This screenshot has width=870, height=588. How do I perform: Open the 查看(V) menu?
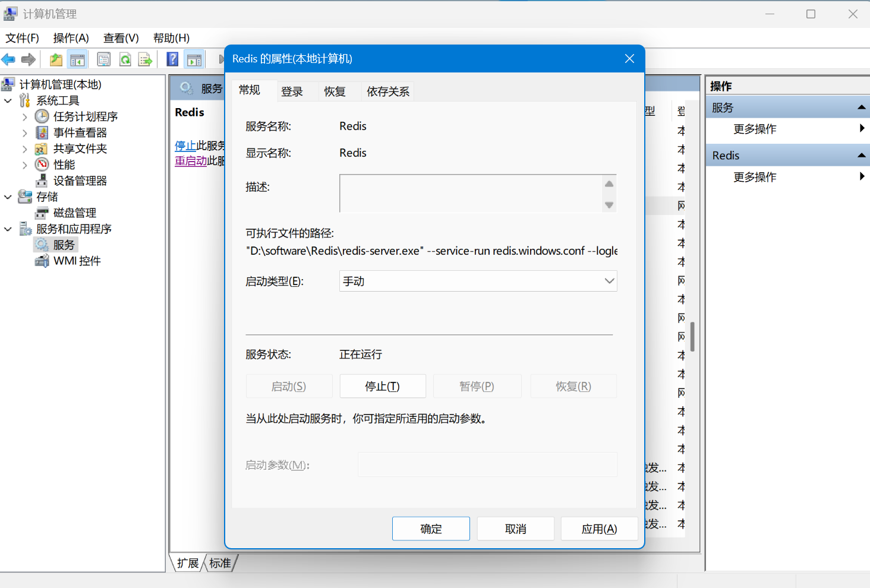(x=121, y=38)
